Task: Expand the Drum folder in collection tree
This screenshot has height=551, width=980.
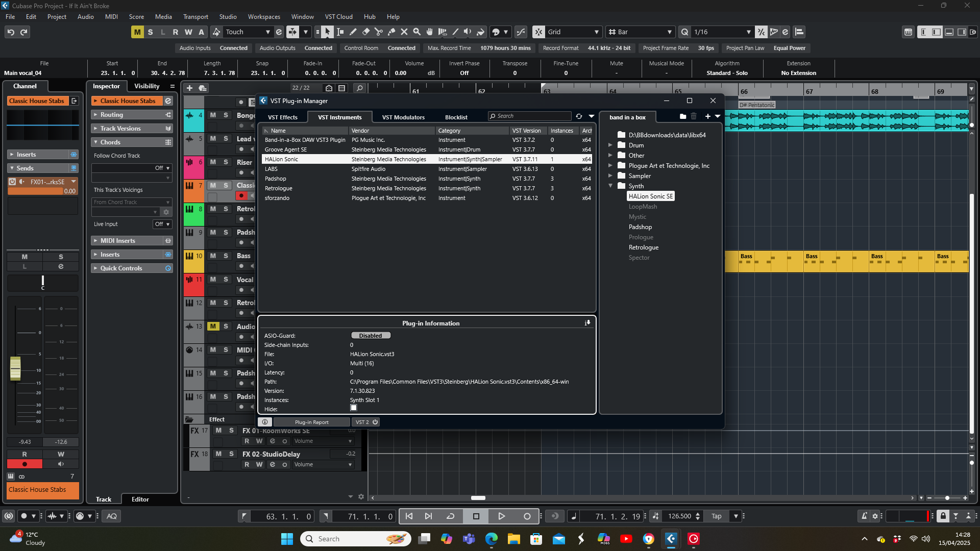Action: click(610, 145)
